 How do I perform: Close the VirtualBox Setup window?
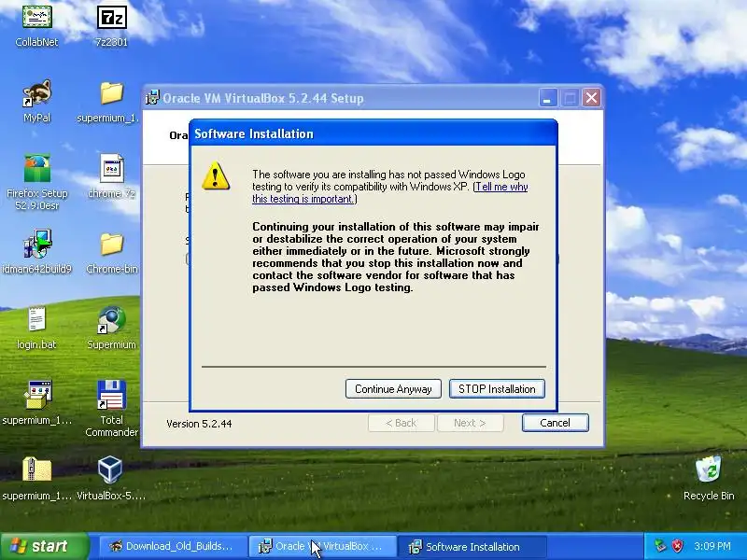592,98
